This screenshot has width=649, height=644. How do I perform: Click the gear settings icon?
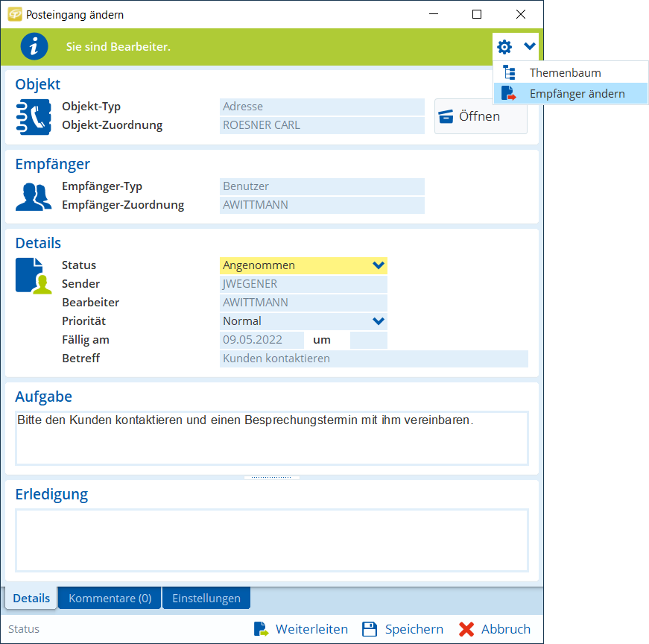[x=504, y=47]
